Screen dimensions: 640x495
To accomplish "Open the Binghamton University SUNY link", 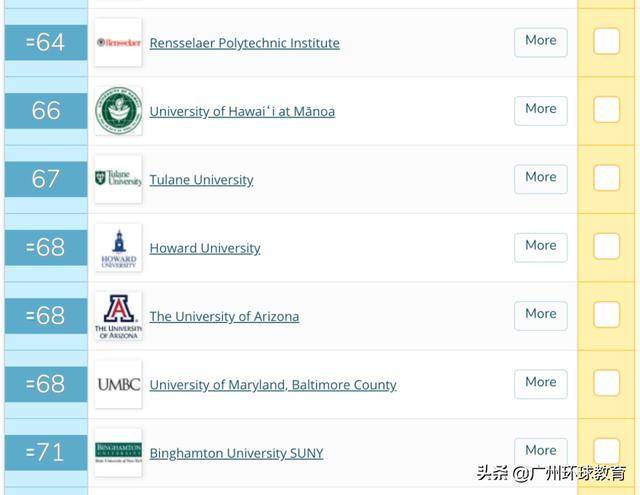I will pyautogui.click(x=236, y=453).
